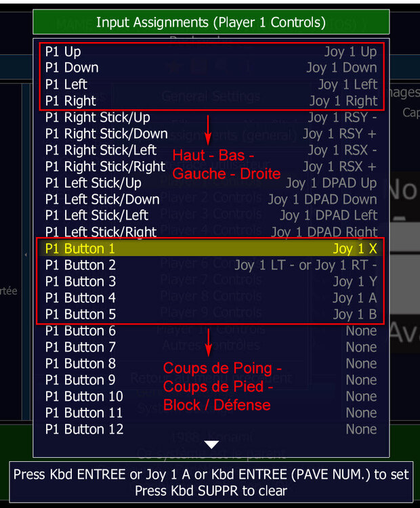The height and width of the screenshot is (508, 420).
Task: Select P1 Right Stick/Down entry
Action: tap(211, 134)
